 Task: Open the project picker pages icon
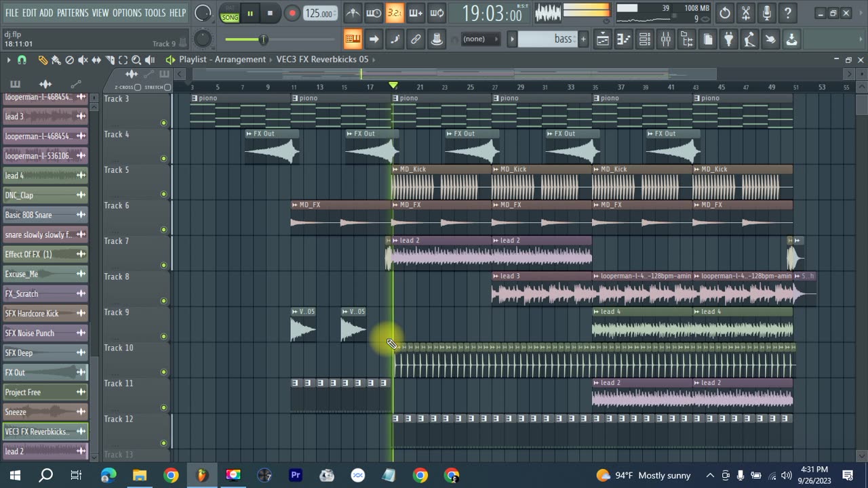(x=707, y=39)
